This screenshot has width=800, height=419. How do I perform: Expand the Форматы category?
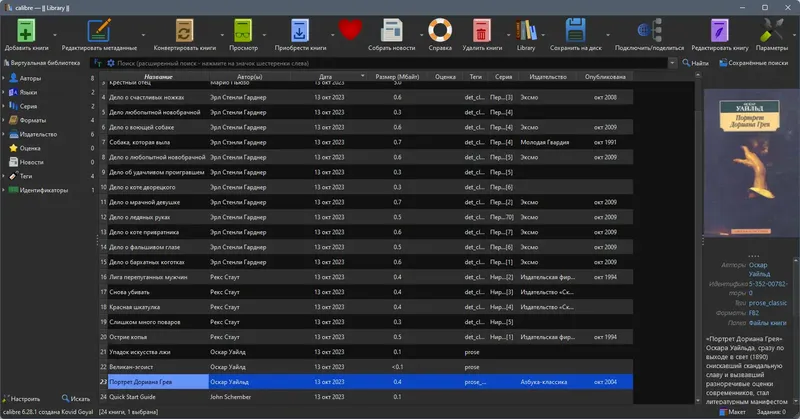(4, 120)
